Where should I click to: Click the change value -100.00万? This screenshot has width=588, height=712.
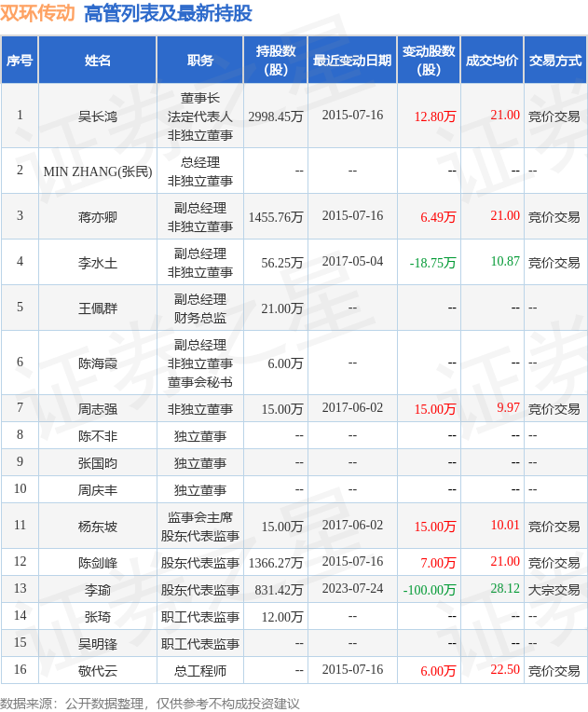coord(430,590)
